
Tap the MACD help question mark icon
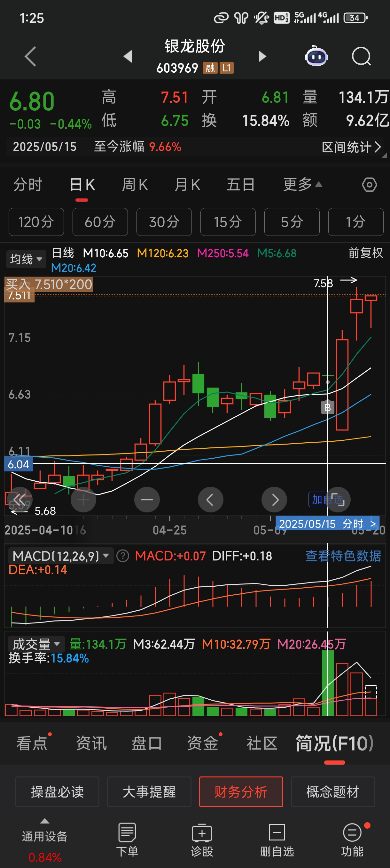point(122,556)
